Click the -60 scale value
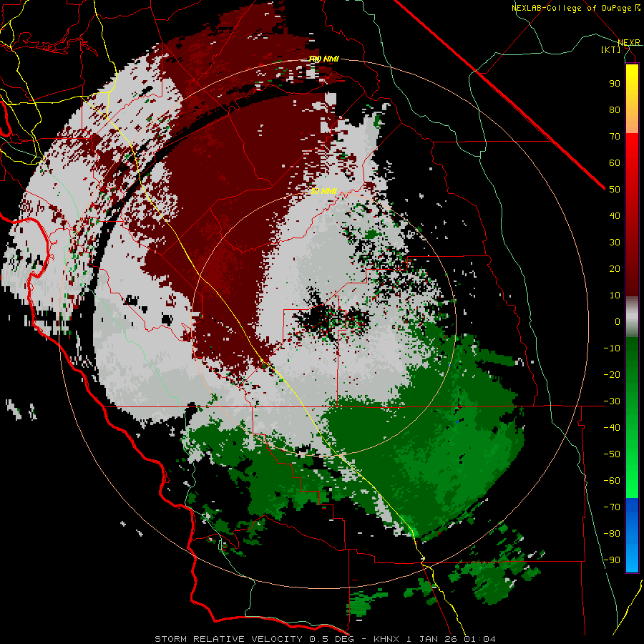 coord(612,481)
